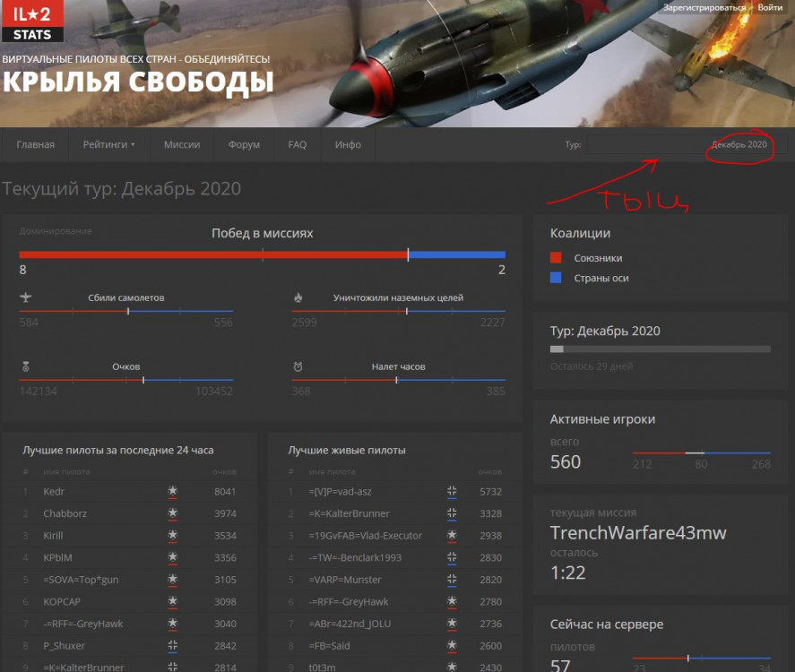Click the German cross icon beside =[V]P=vad-asz

(453, 492)
